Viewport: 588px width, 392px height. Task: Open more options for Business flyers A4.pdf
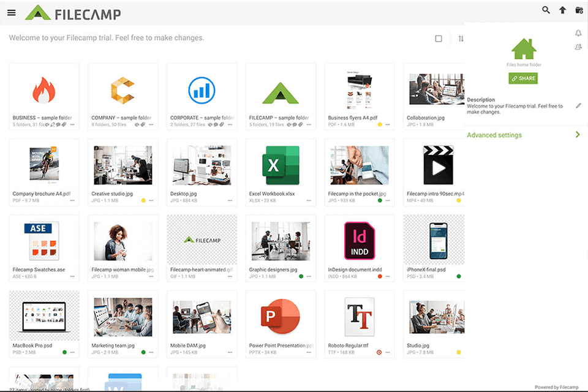click(387, 124)
